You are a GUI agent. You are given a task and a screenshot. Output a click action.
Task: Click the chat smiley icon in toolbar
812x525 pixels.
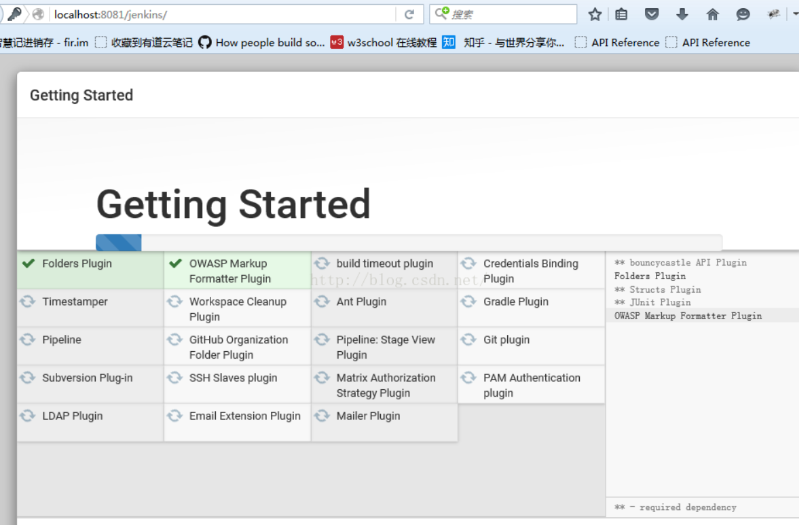(x=743, y=14)
